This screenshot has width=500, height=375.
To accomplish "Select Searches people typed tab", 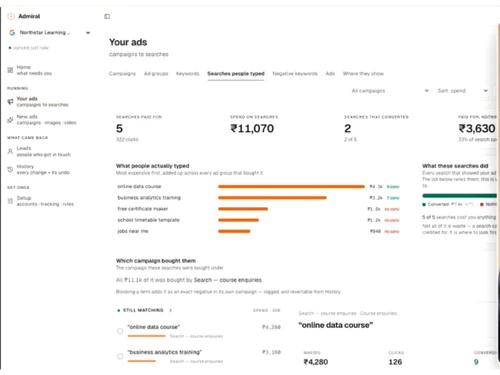I will pyautogui.click(x=236, y=73).
